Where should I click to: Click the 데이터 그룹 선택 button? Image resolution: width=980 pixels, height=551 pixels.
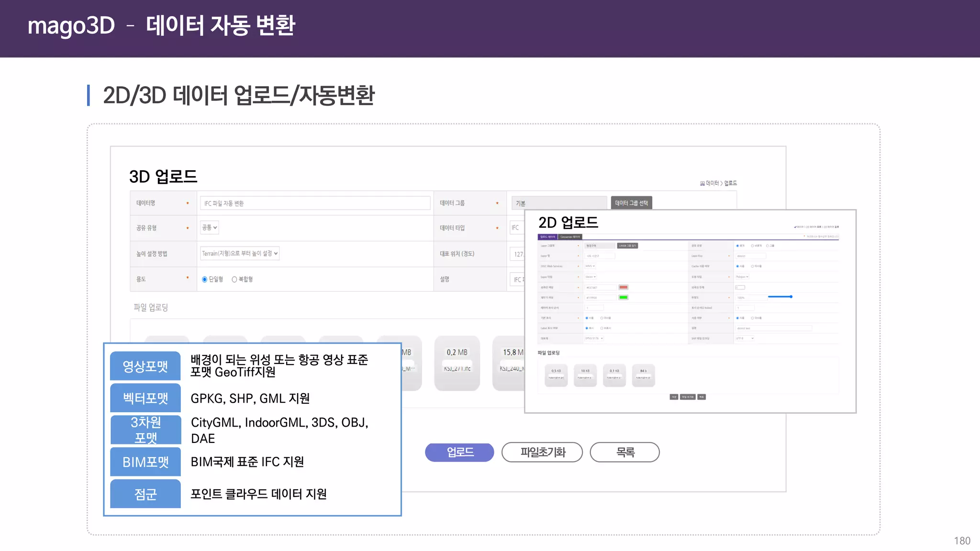pos(631,203)
